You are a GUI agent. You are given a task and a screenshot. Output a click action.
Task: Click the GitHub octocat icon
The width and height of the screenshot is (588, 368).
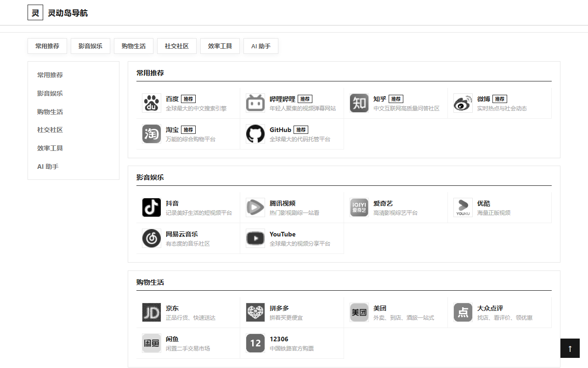click(255, 134)
